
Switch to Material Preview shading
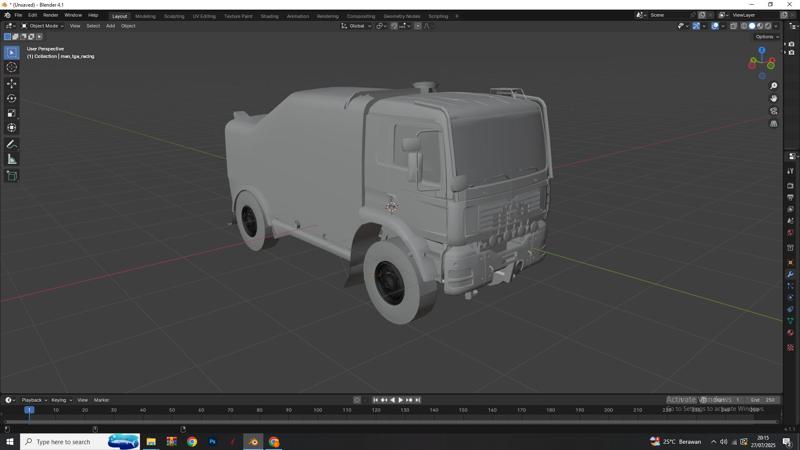point(760,26)
